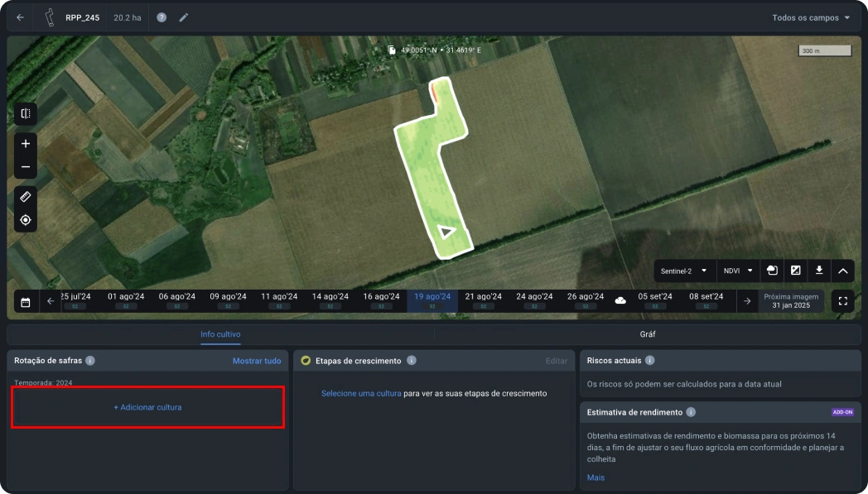
Task: Click the Mostrar tudo link
Action: (257, 361)
